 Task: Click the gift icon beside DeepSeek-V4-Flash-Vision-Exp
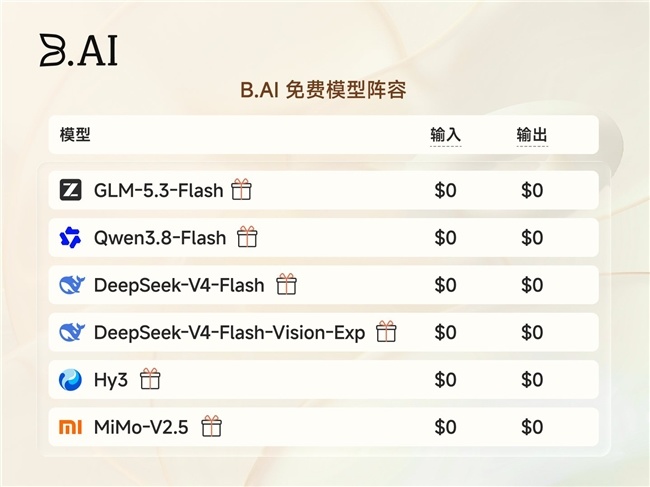pos(386,331)
